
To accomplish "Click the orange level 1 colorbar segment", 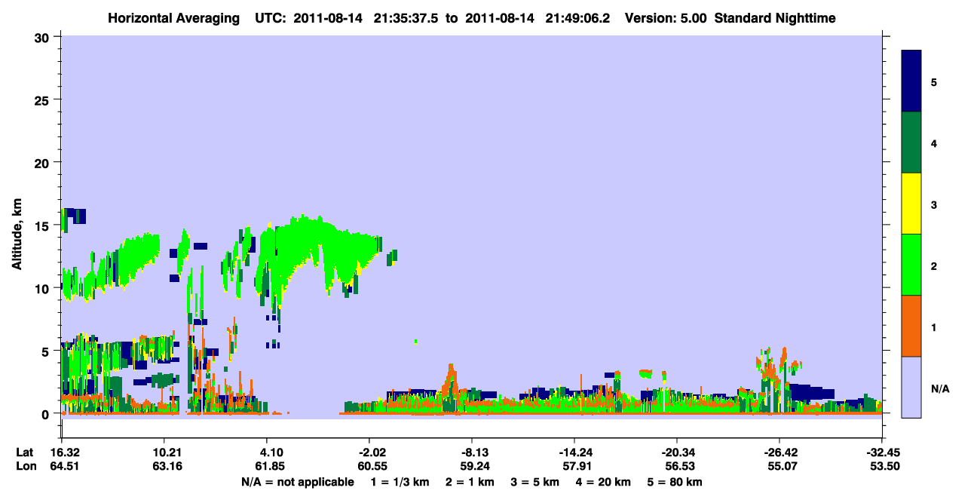I will coord(911,326).
